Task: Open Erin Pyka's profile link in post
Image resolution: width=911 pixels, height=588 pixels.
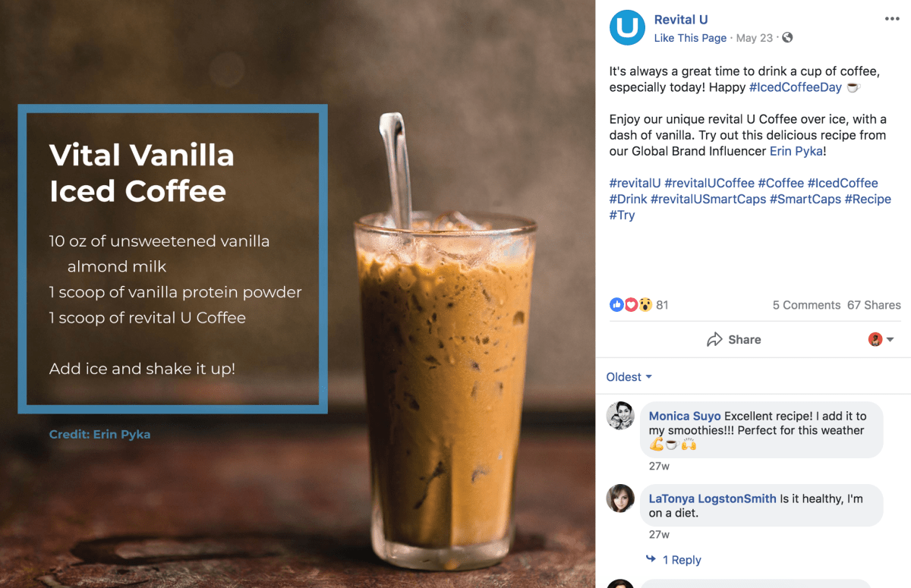Action: 796,151
